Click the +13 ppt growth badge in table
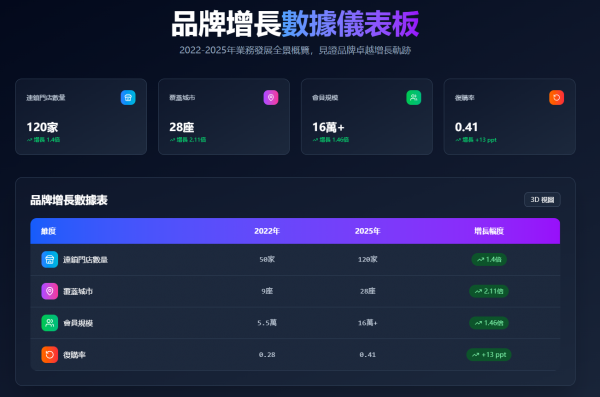Viewport: 600px width, 397px height. (489, 355)
